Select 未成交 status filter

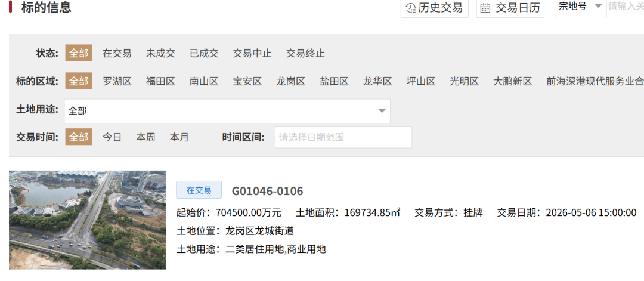point(160,53)
